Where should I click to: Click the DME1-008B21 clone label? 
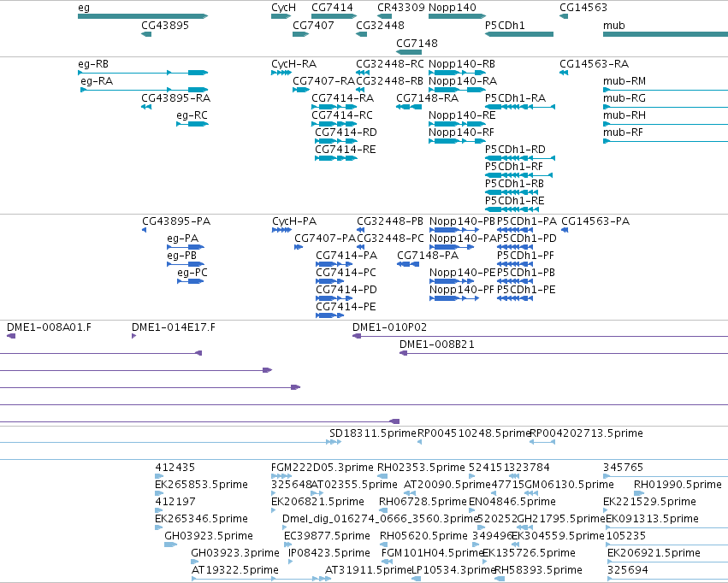pos(437,344)
